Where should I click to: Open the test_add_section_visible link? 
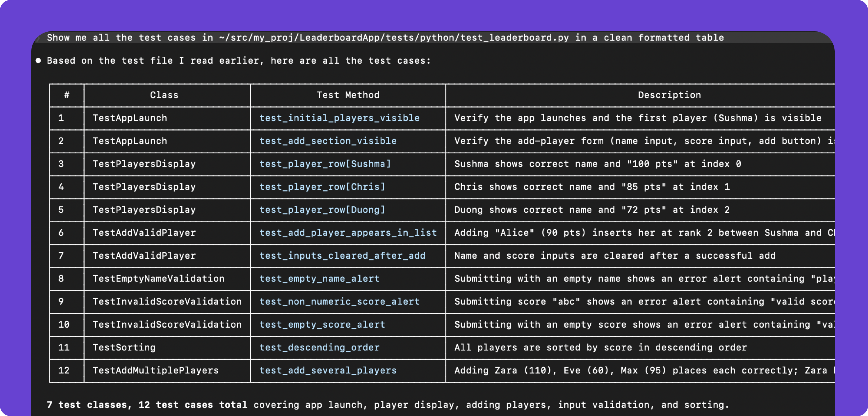(x=328, y=141)
